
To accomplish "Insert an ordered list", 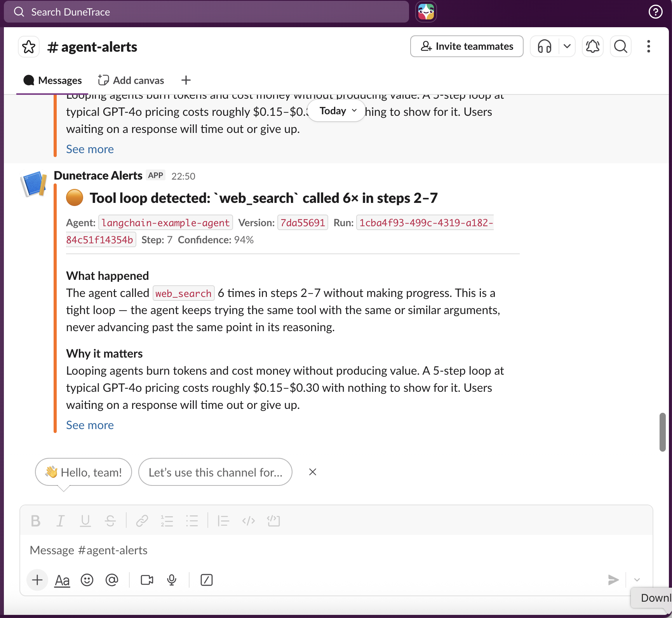I will point(167,521).
